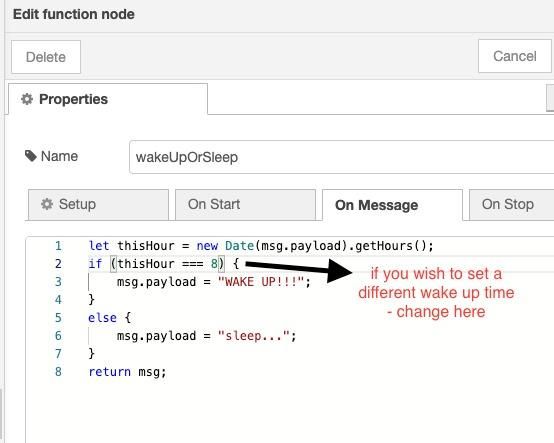Switch to the On Start tab
Image resolution: width=554 pixels, height=443 pixels.
pos(245,205)
